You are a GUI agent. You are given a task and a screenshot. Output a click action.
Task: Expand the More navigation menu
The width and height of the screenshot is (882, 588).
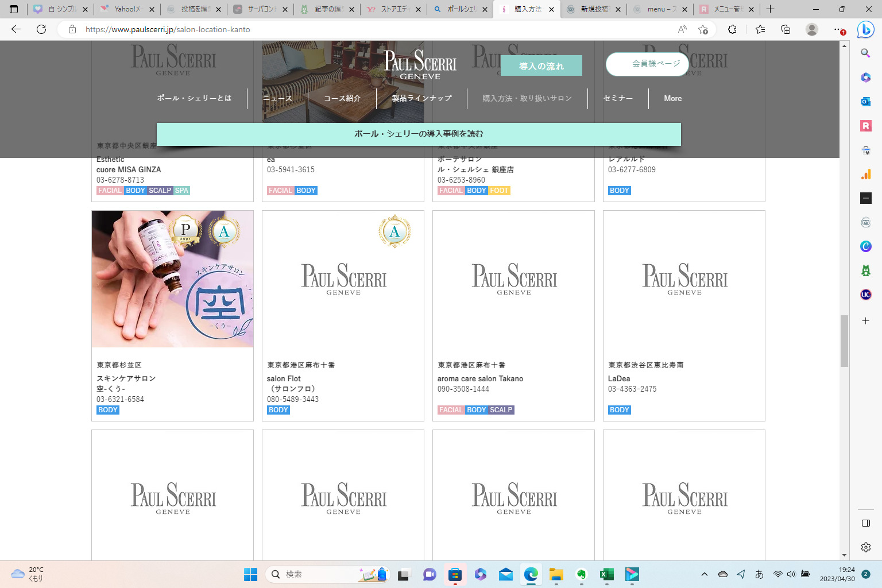(x=673, y=98)
